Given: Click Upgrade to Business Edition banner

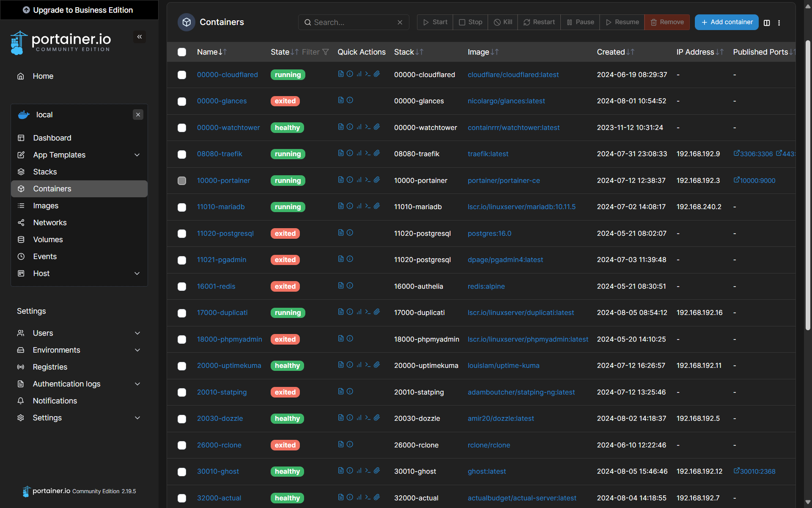Looking at the screenshot, I should (x=79, y=10).
